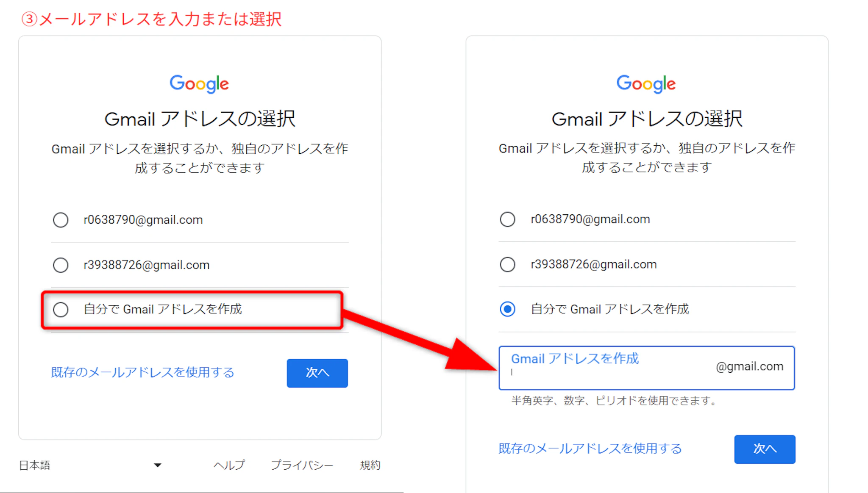Open the 規約 footer link
This screenshot has height=493, width=868.
click(370, 465)
